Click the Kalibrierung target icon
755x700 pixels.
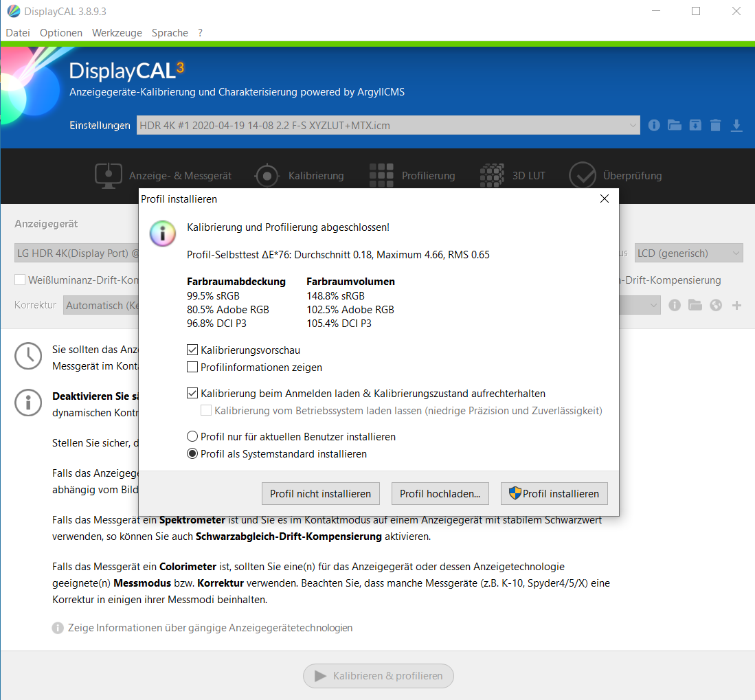[x=267, y=176]
